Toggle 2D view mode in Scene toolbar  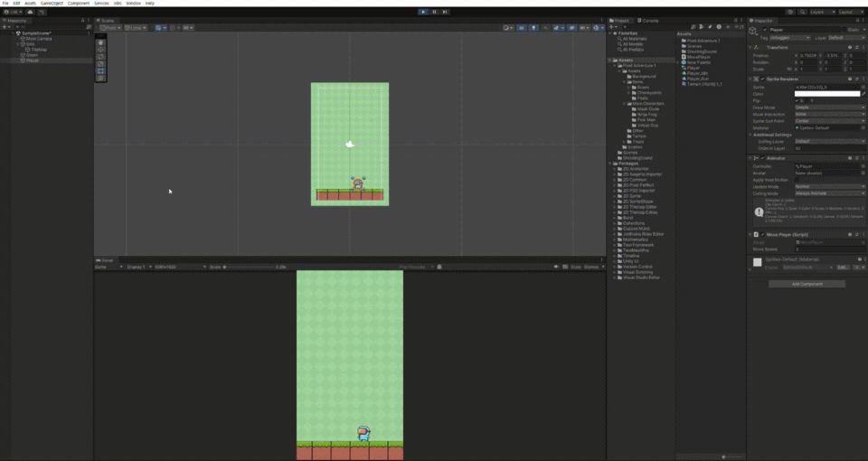click(522, 28)
